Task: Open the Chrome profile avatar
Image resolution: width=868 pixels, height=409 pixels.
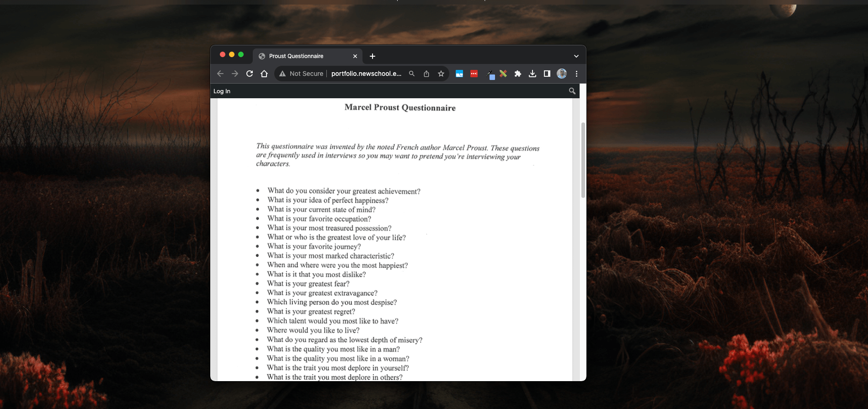Action: (x=562, y=74)
